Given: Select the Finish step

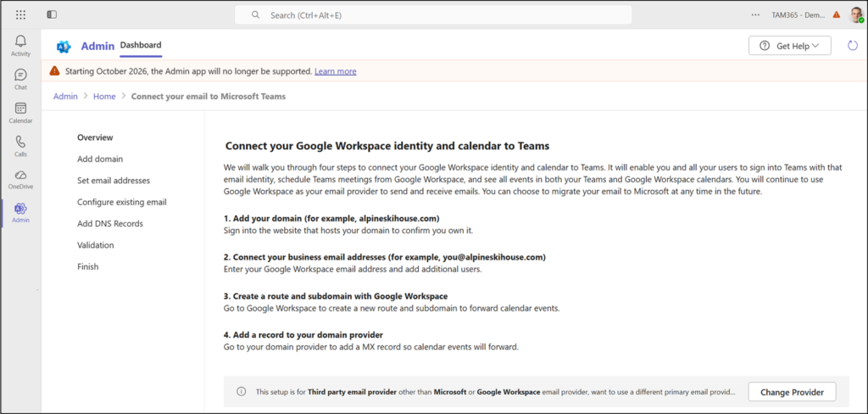Looking at the screenshot, I should click(x=88, y=266).
